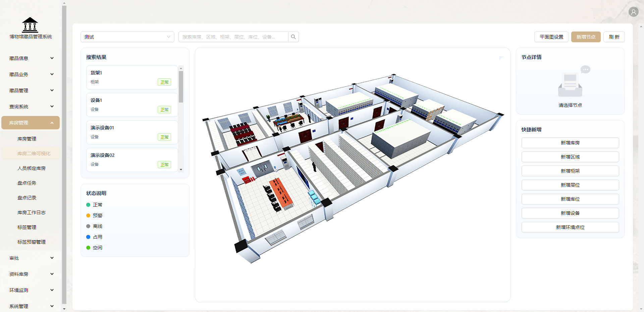Collapse the 库房管理 menu
Image resolution: width=644 pixels, height=312 pixels.
pyautogui.click(x=31, y=123)
